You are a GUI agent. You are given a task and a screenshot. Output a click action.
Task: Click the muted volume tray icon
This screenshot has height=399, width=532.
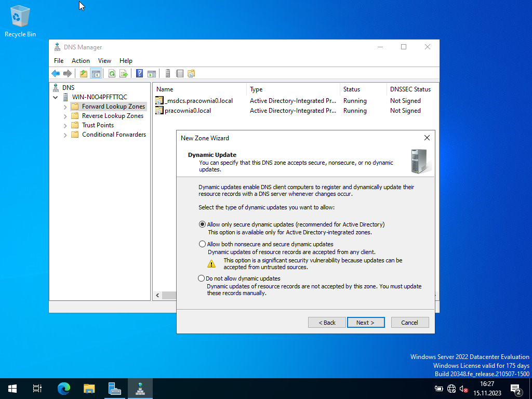pos(464,389)
